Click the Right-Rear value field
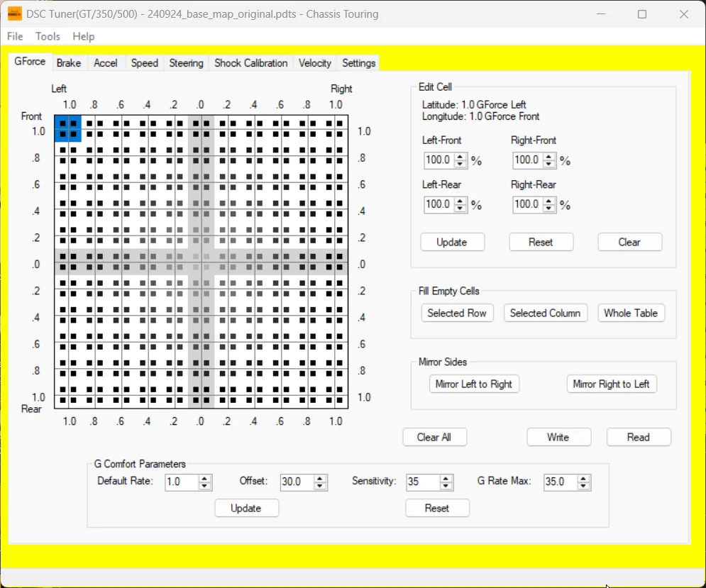This screenshot has height=588, width=706. click(528, 205)
